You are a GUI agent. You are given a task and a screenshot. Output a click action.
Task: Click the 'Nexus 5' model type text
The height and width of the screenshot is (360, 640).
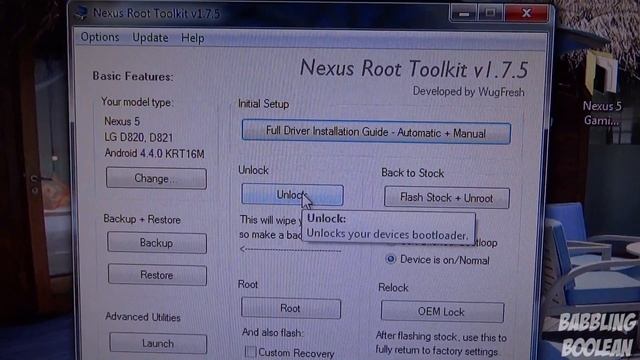122,121
